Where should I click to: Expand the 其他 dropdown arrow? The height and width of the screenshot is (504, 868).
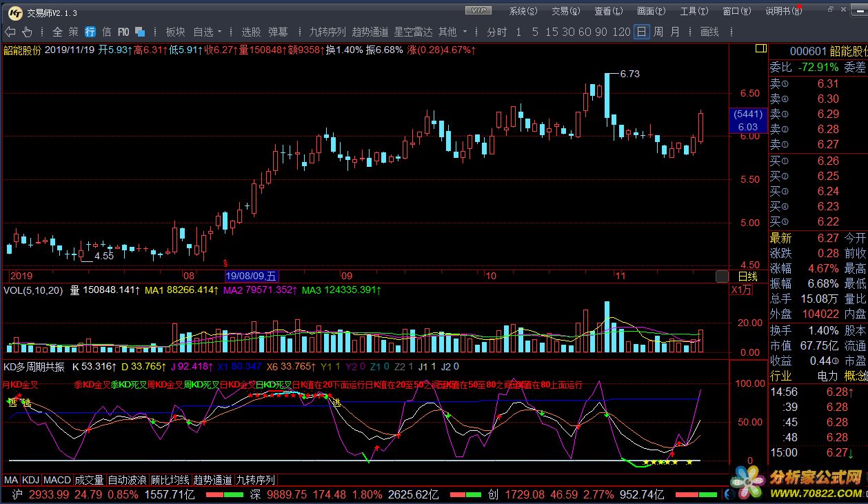coord(465,32)
